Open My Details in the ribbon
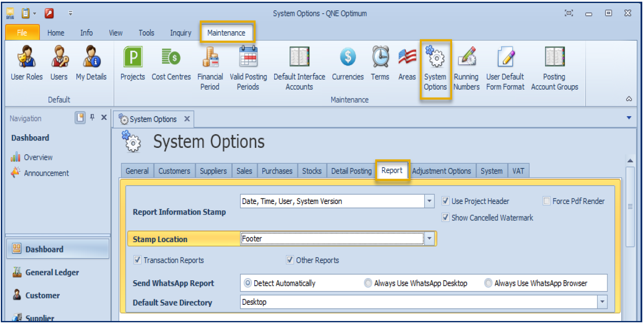 pyautogui.click(x=91, y=63)
